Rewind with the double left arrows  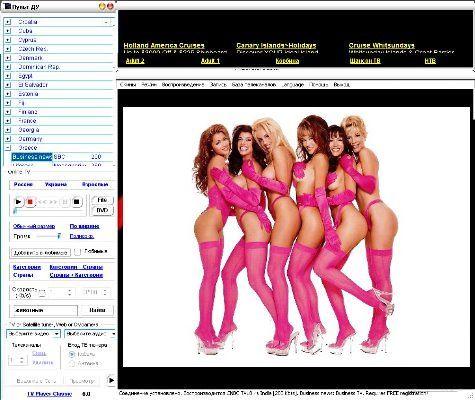click(x=42, y=202)
